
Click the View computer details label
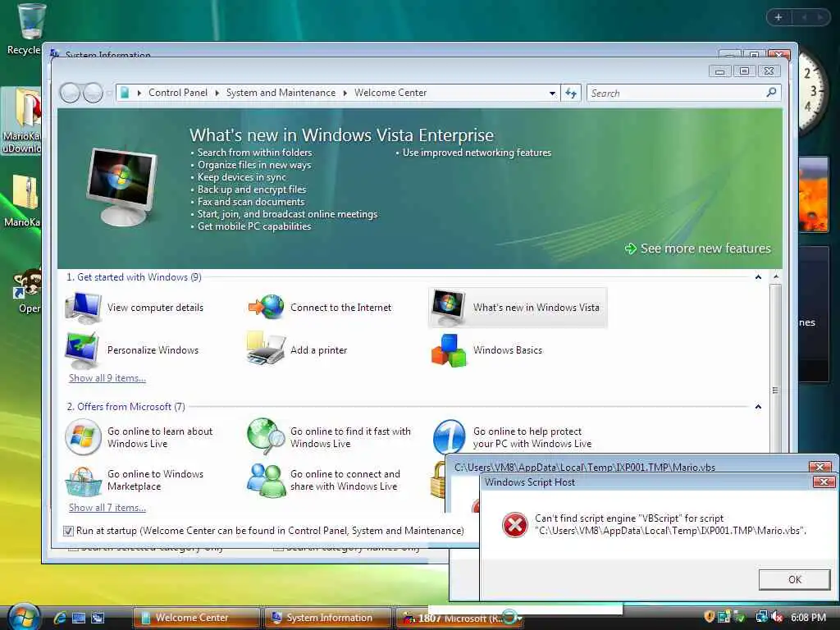[x=155, y=308]
